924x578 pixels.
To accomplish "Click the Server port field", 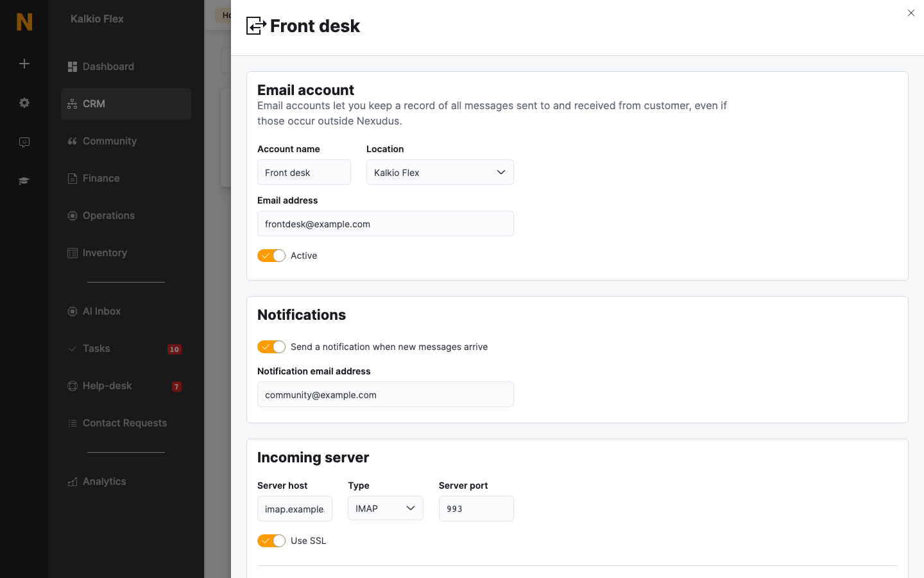I will click(x=476, y=509).
